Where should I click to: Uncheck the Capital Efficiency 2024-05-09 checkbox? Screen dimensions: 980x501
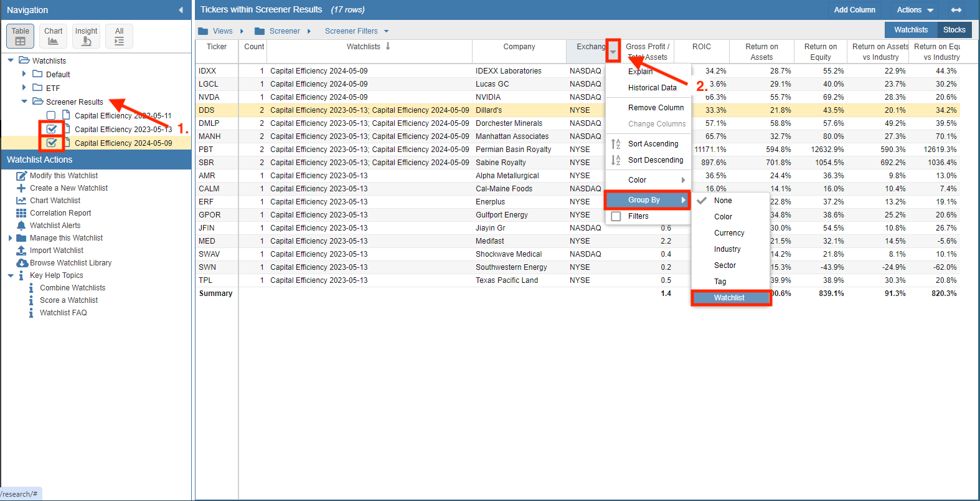click(52, 143)
